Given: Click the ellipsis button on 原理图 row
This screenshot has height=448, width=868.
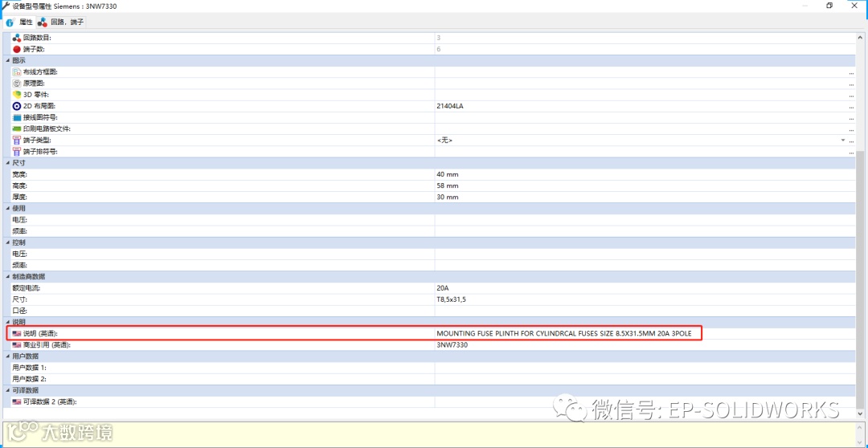Looking at the screenshot, I should [x=851, y=84].
